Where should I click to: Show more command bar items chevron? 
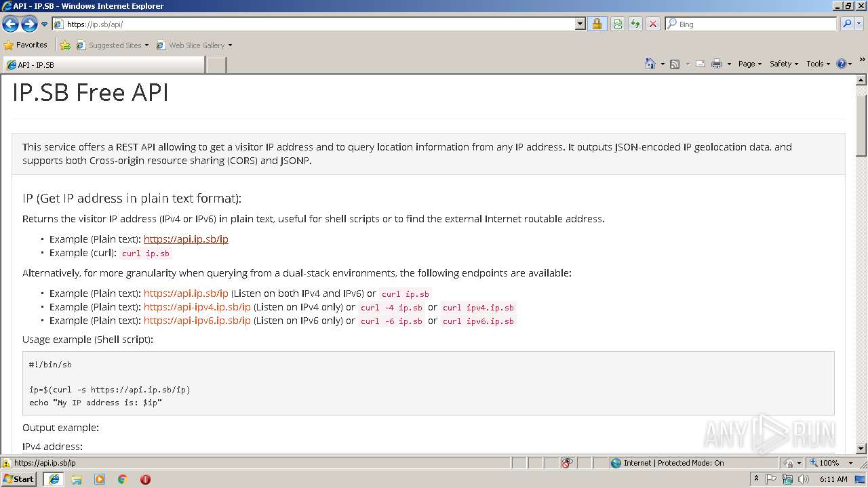coord(863,60)
